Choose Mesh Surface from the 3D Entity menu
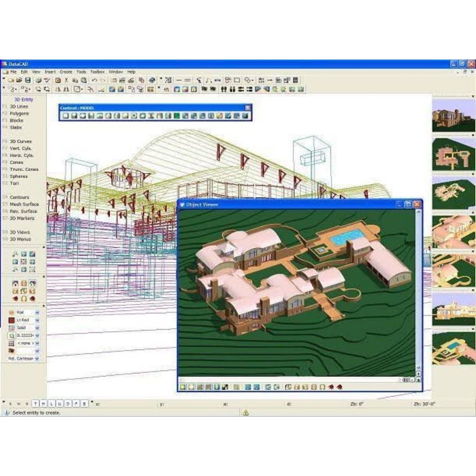 24,205
